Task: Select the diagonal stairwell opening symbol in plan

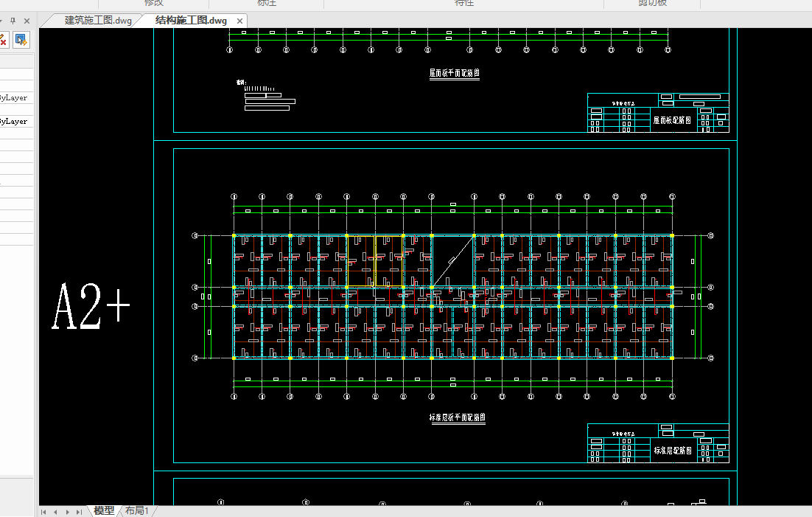Action: point(453,261)
